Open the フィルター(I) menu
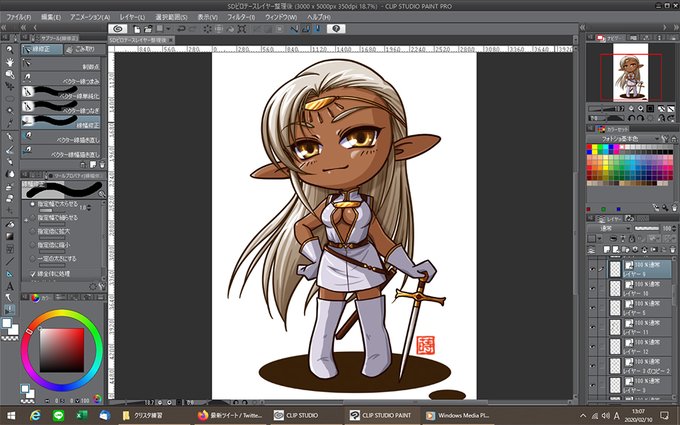 [x=241, y=17]
